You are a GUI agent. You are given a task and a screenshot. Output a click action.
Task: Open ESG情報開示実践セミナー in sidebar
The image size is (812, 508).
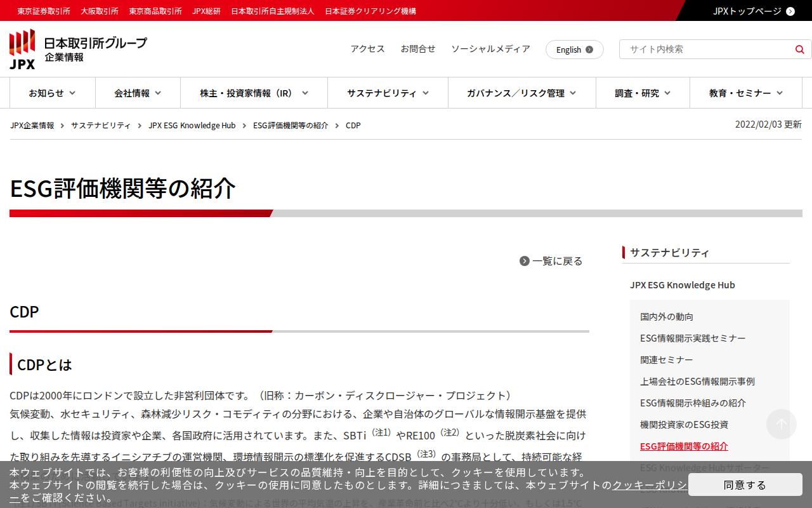693,338
